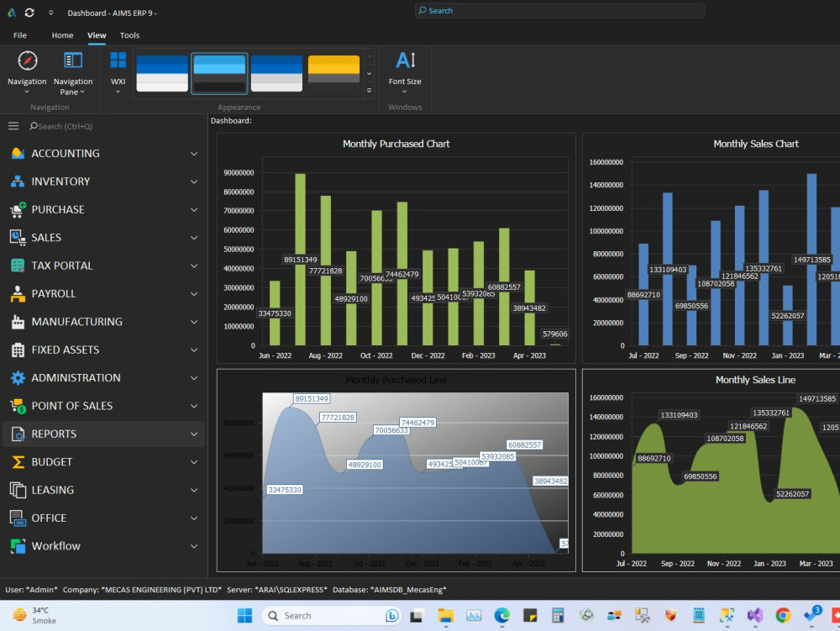Click the Tax Portal icon
This screenshot has height=631, width=840.
click(18, 266)
